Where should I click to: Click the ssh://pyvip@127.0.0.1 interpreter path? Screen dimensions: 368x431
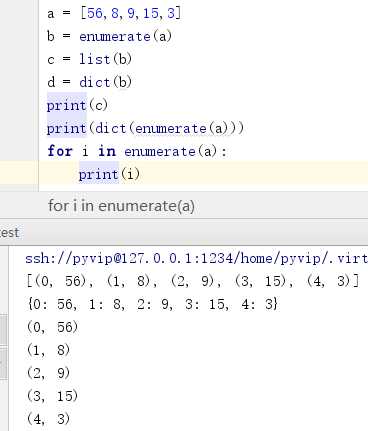197,258
